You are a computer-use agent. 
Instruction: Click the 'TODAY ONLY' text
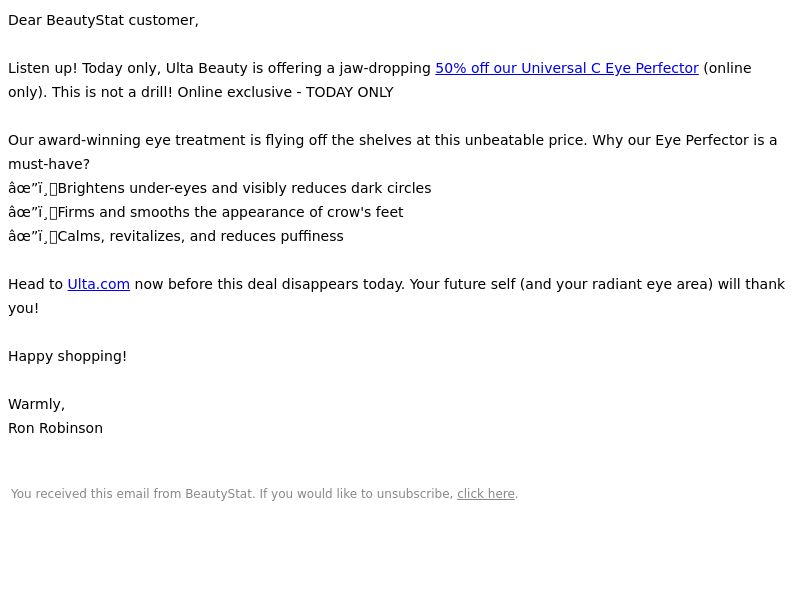click(349, 92)
